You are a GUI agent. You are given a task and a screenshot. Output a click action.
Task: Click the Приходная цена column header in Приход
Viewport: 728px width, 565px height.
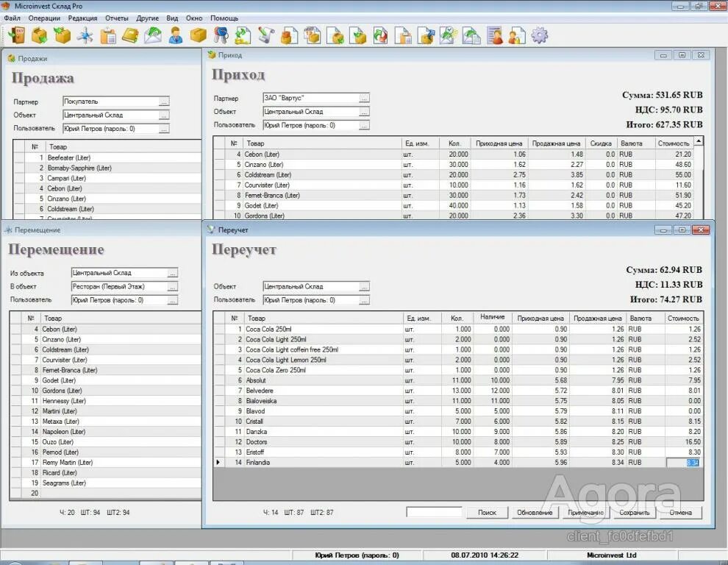click(499, 143)
